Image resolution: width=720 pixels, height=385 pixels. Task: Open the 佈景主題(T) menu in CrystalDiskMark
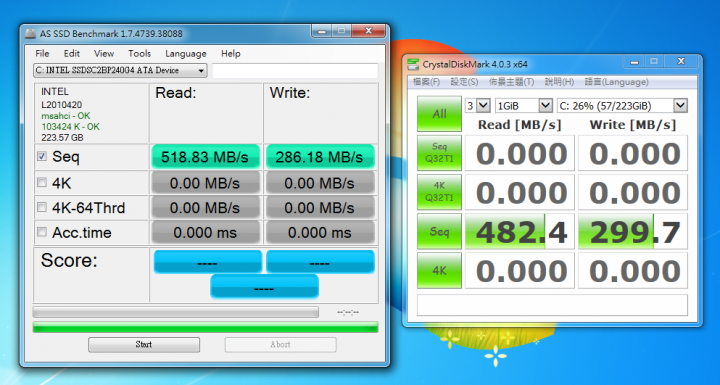(511, 82)
